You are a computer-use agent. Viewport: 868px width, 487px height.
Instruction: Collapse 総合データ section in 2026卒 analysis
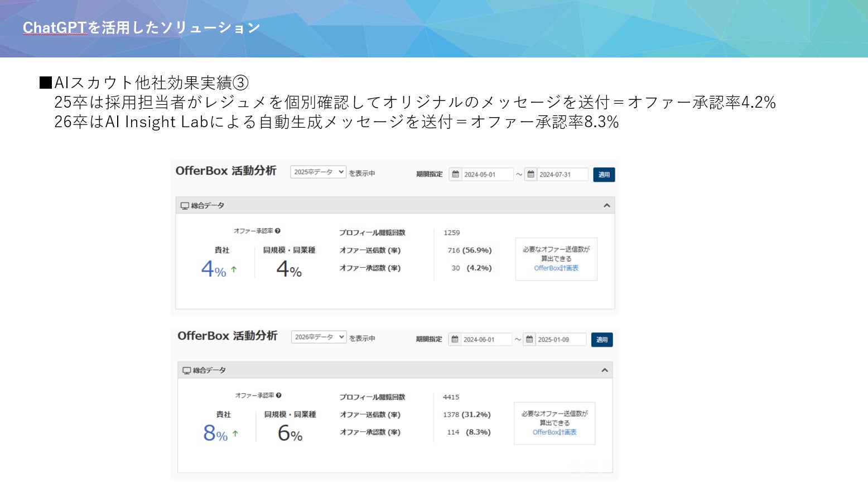coord(605,370)
